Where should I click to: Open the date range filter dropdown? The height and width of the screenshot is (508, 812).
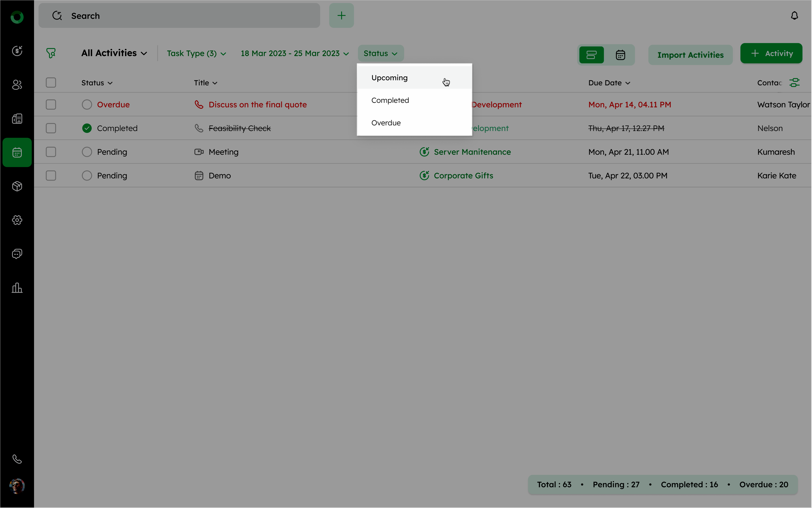click(x=294, y=53)
